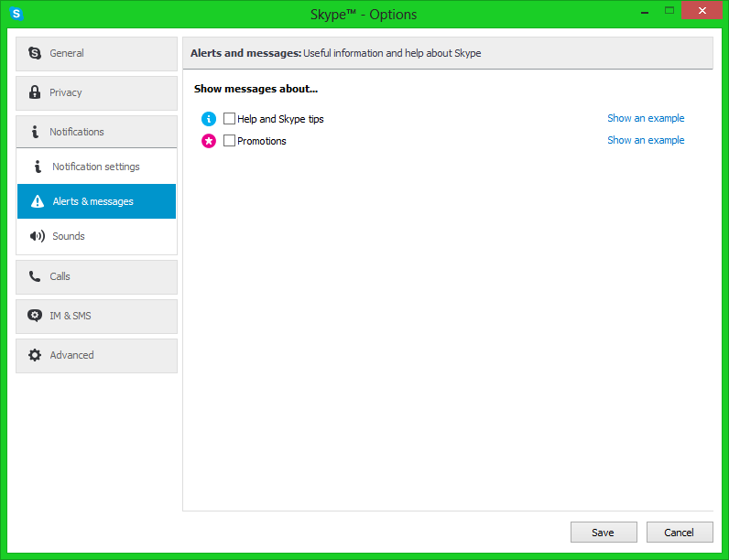Select Alerts & messages sub-item
Image resolution: width=729 pixels, height=560 pixels.
click(x=97, y=201)
